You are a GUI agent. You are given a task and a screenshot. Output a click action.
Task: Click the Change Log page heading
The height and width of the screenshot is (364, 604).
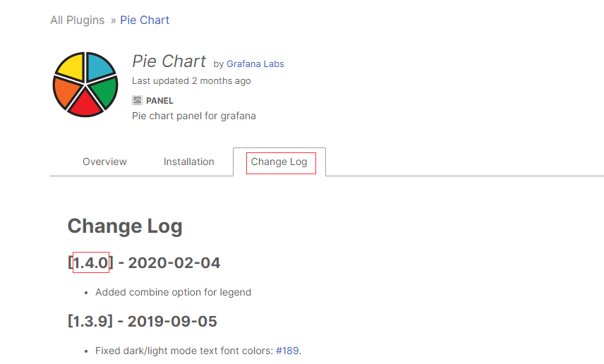[x=125, y=226]
